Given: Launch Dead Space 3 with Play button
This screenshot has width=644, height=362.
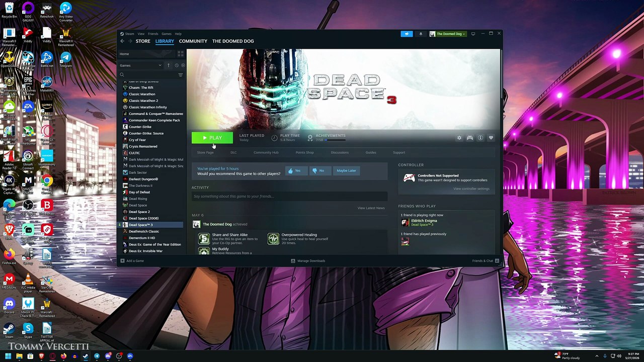Looking at the screenshot, I should [x=212, y=138].
